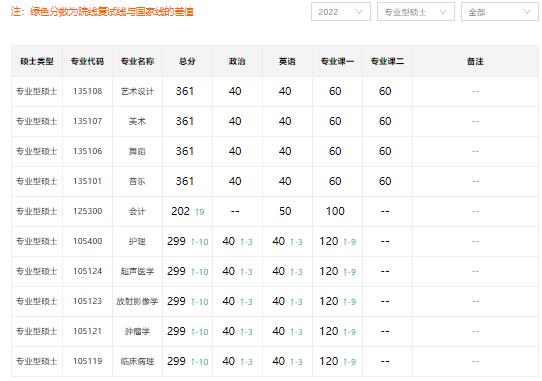Click total score 299 in 肿瘤学 row
Viewport: 542px width, 381px height.
[x=177, y=331]
